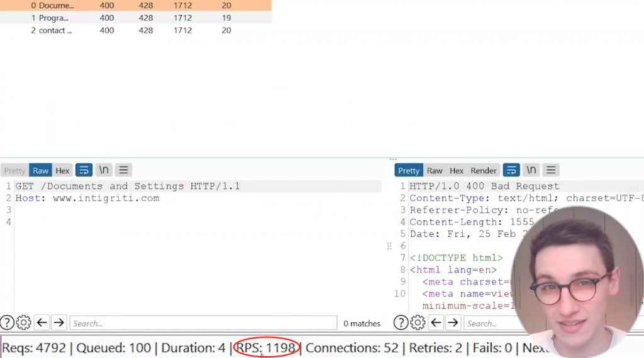This screenshot has width=644, height=358.
Task: Toggle word wrap in response viewer
Action: [x=511, y=170]
